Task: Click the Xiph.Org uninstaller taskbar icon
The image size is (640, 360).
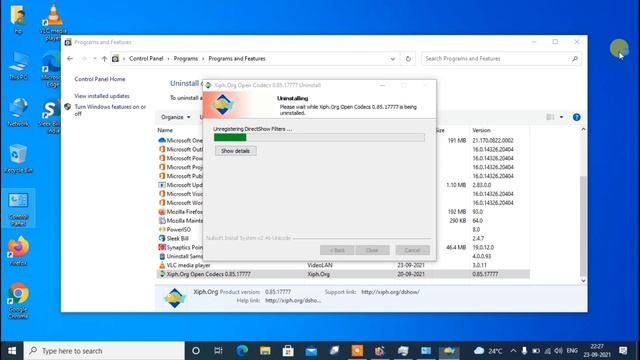Action: click(x=449, y=351)
